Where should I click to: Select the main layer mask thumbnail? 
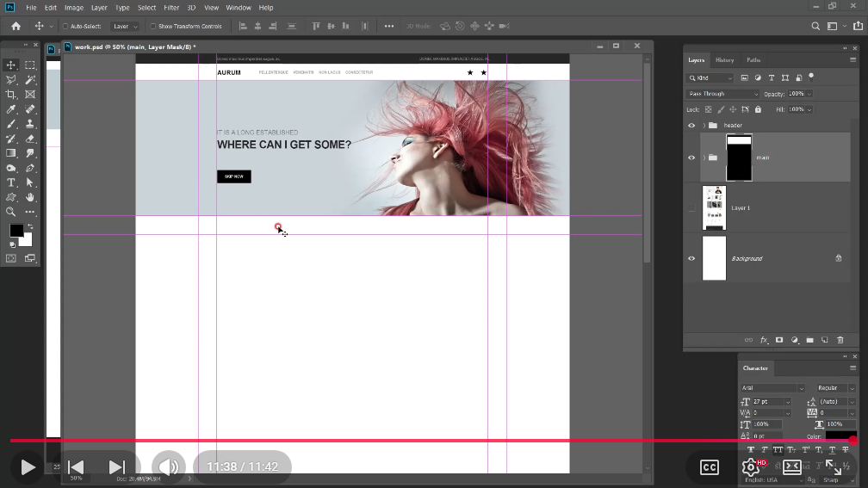pos(739,158)
